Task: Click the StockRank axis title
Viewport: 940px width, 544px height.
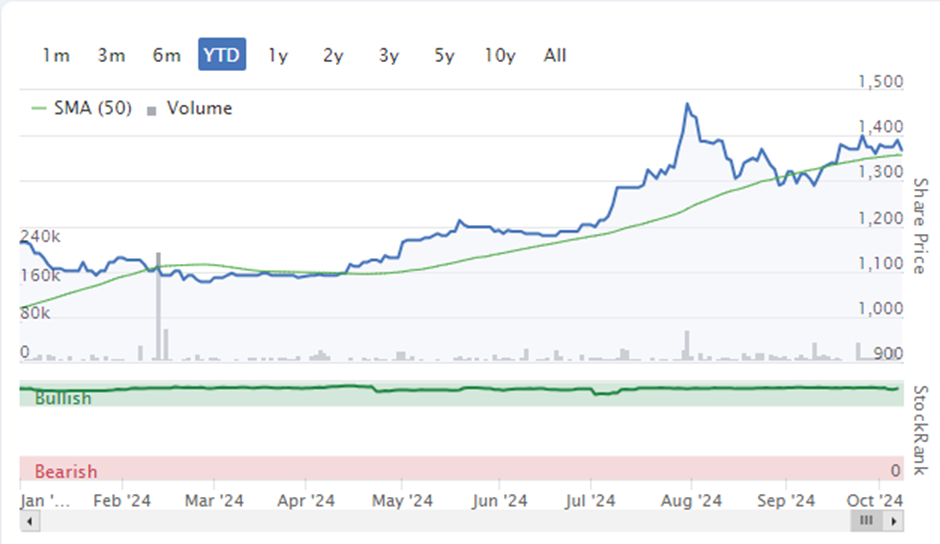Action: click(x=920, y=430)
